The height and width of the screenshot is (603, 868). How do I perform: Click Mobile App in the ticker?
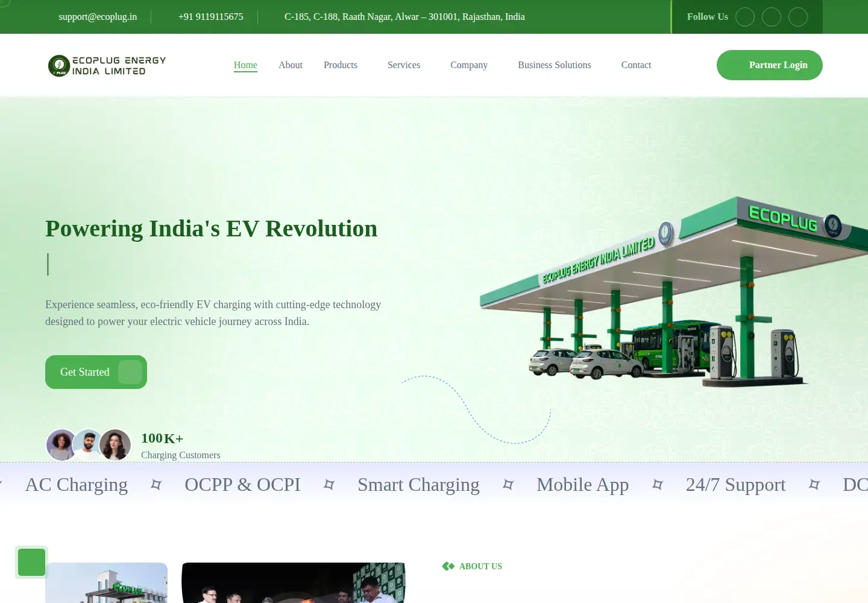582,485
